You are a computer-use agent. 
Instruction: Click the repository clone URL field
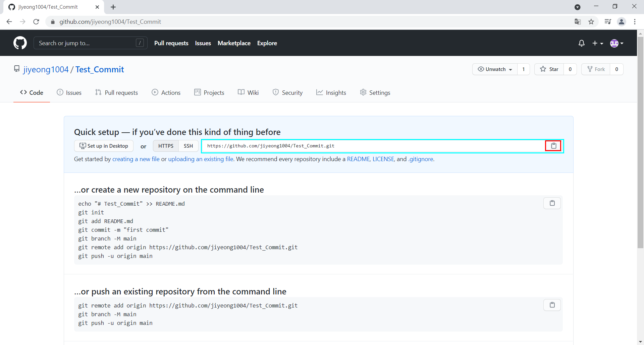point(374,146)
